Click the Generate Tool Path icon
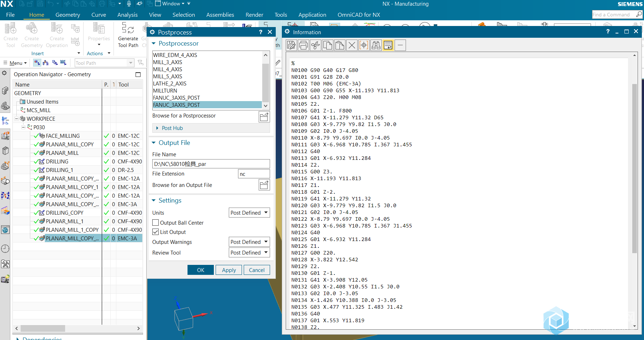Image resolution: width=644 pixels, height=340 pixels. point(128,28)
